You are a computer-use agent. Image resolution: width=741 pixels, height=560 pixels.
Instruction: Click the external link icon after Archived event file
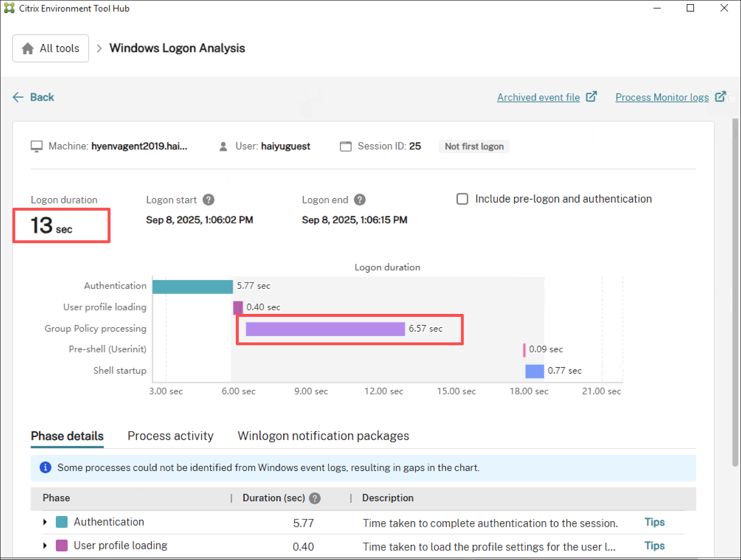[591, 97]
